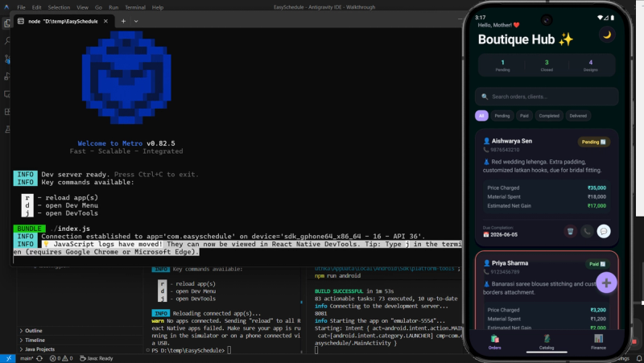Screen dimensions: 644x363
Task: Open Remote Explorer in the activity bar
Action: 6,94
